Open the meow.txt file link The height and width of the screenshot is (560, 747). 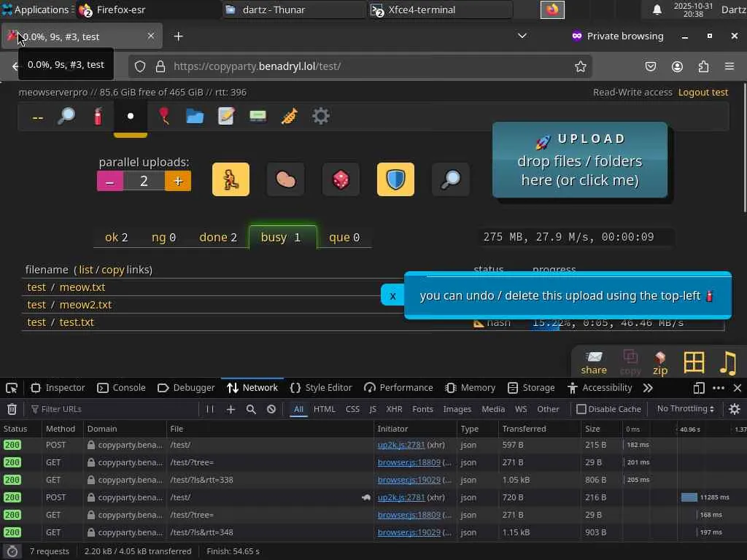click(82, 287)
